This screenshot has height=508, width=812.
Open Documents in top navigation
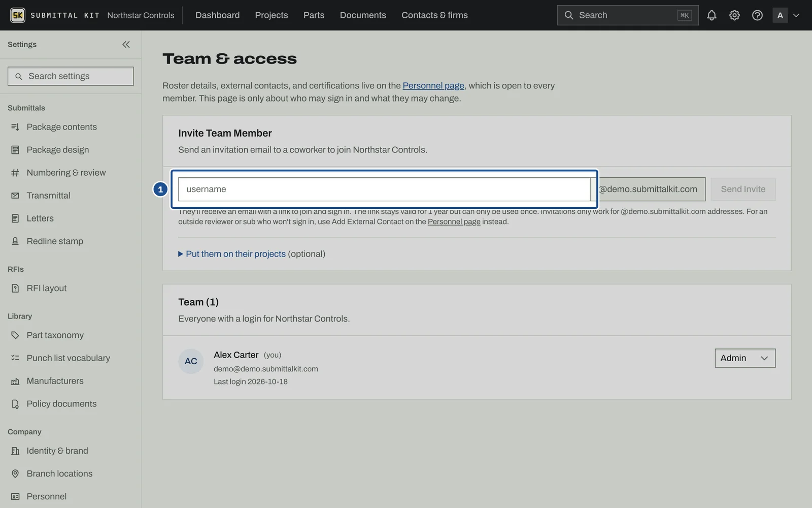coord(363,15)
